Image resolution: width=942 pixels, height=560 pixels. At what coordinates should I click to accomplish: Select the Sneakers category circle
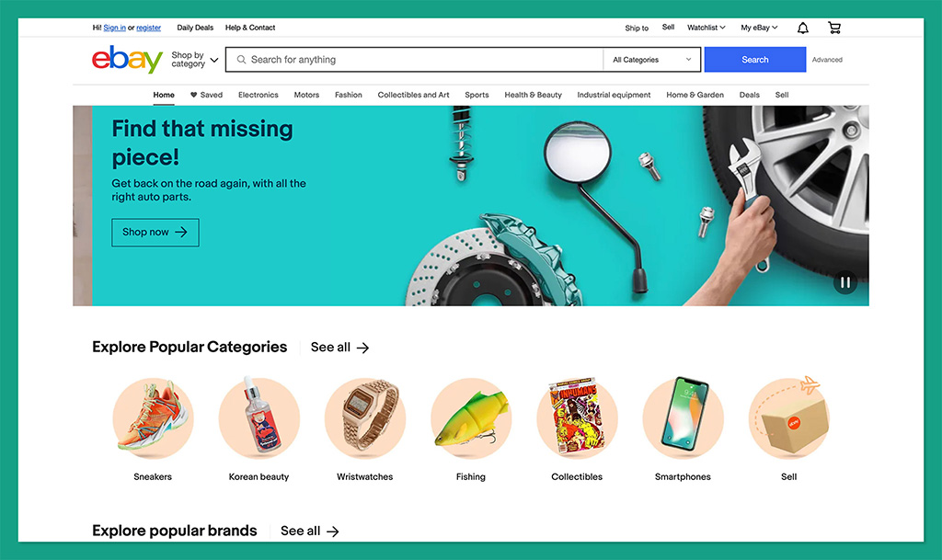click(x=153, y=418)
